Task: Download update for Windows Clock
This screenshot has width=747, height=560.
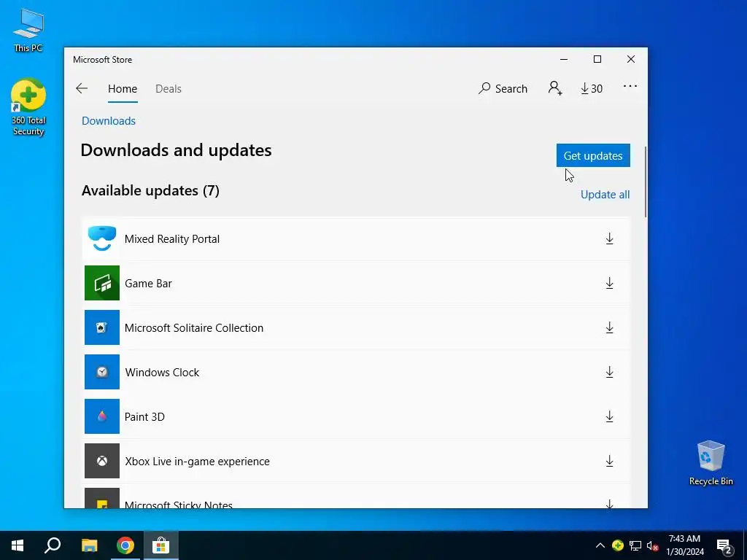Action: click(x=609, y=372)
